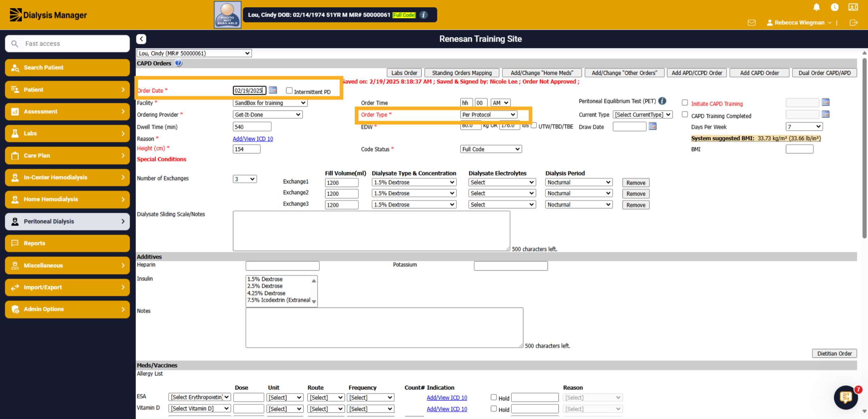Screen dimensions: 868x419
Task: Open Exchange1 Dialysis Period dropdown
Action: click(x=579, y=182)
